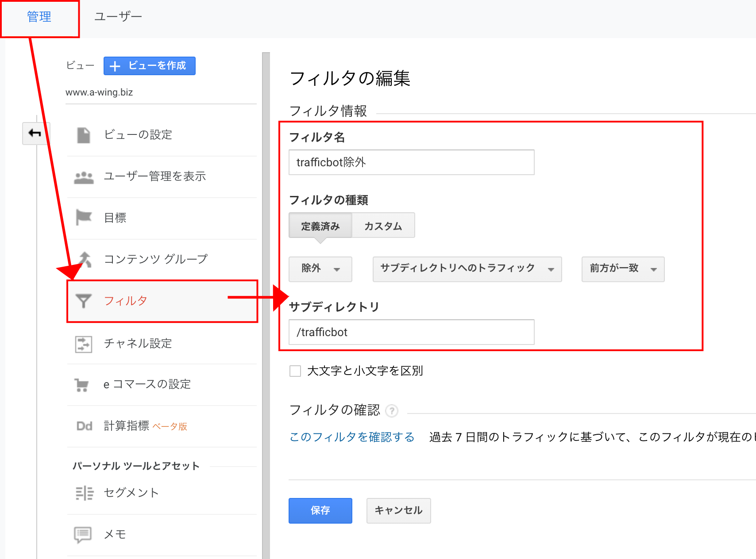
Task: Click the back arrow icon in sidebar
Action: pos(35,133)
